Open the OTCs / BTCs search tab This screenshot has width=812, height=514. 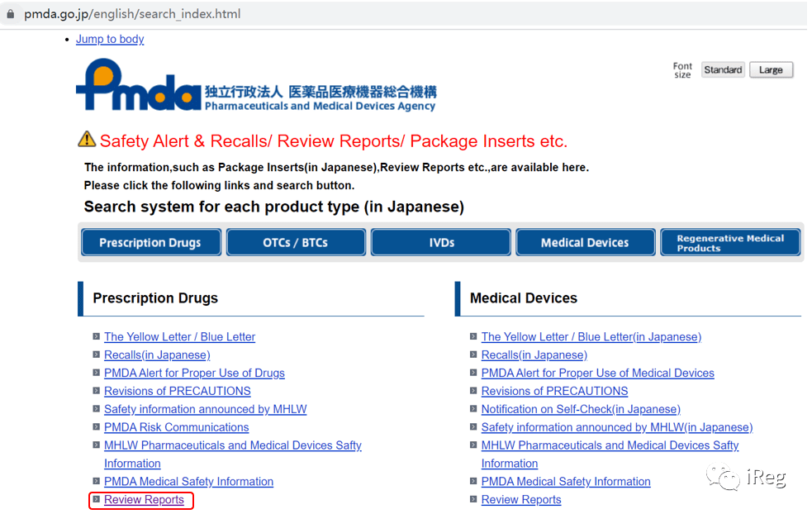(296, 242)
